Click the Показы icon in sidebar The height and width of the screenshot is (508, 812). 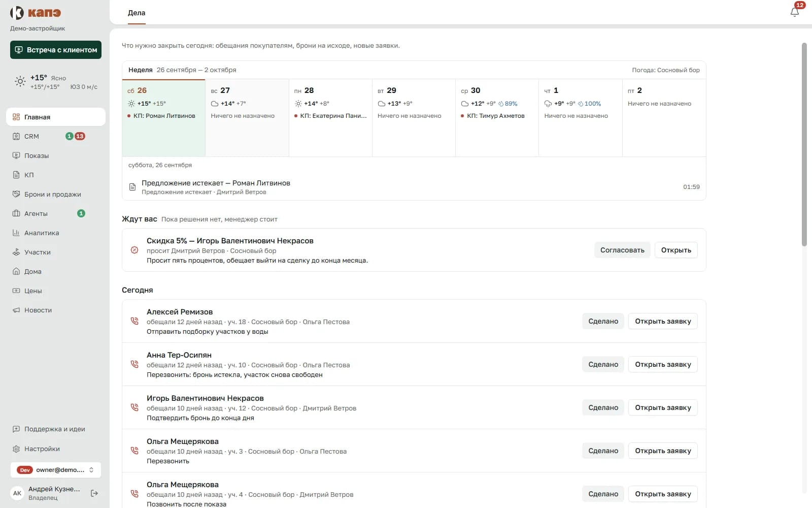(x=16, y=155)
